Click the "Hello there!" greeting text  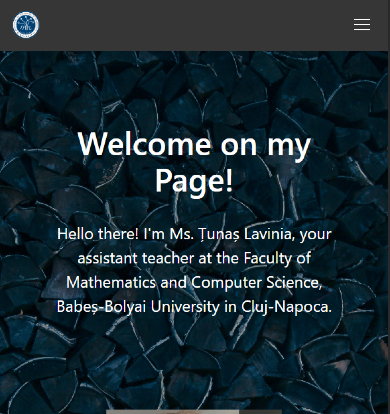(x=98, y=234)
